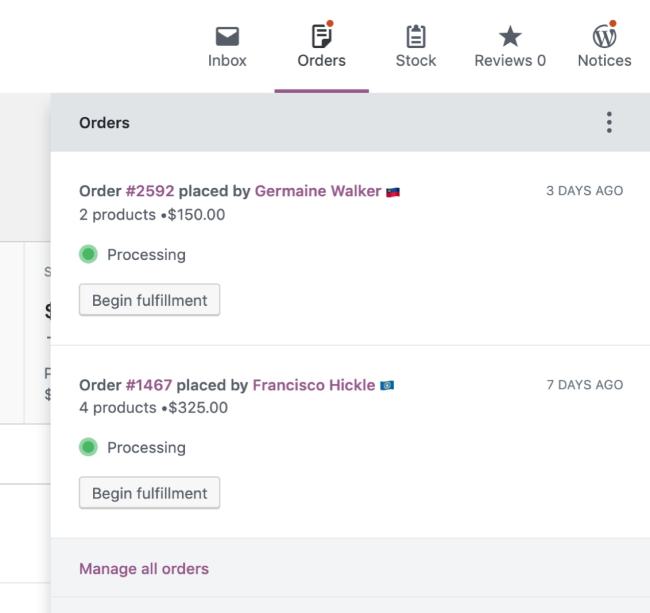Image resolution: width=650 pixels, height=613 pixels.
Task: Switch to the Reviews 0 tab label
Action: (510, 60)
